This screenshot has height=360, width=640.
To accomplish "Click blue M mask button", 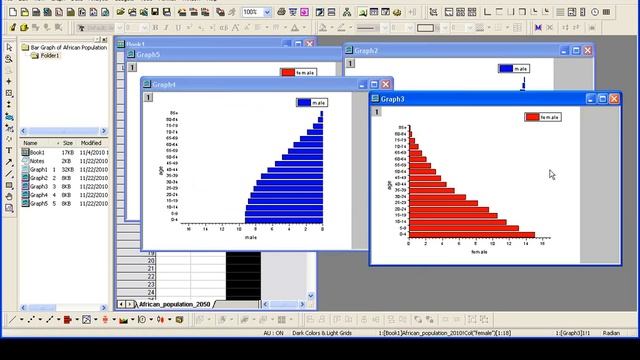I will pos(538,28).
